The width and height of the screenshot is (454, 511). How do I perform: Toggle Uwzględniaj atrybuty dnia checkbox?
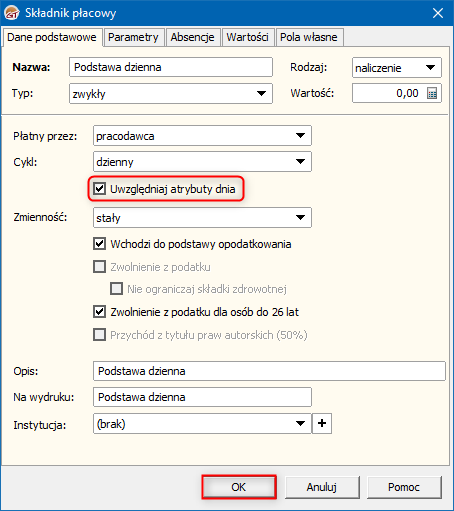(x=99, y=189)
